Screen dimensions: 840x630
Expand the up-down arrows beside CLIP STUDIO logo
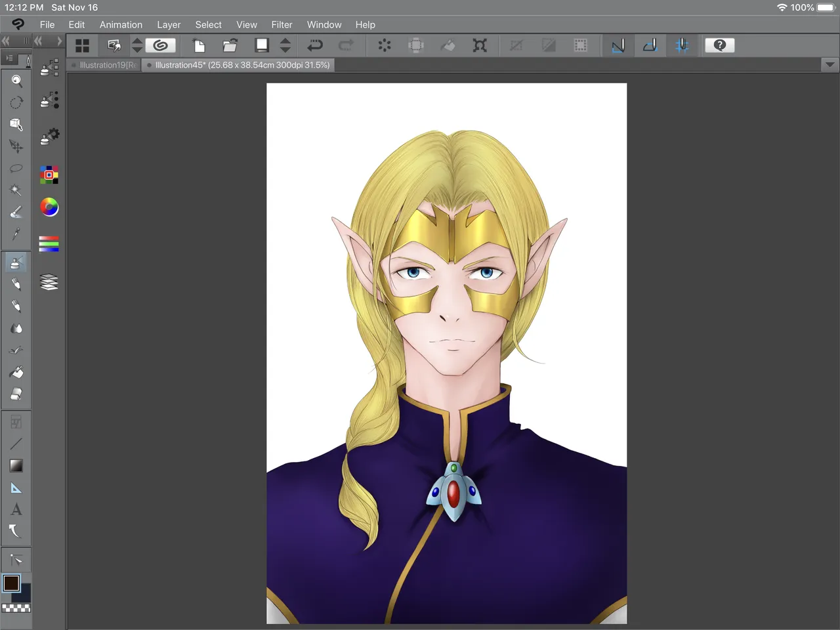136,45
